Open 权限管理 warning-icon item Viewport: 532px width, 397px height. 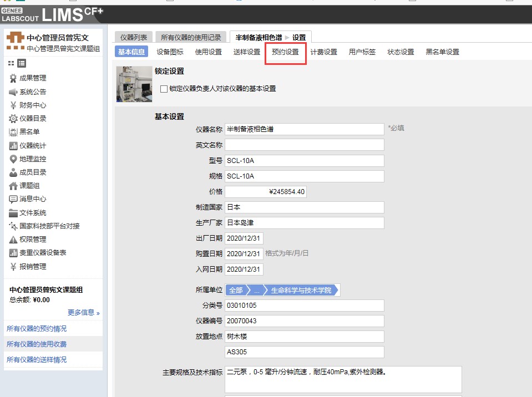coord(14,240)
